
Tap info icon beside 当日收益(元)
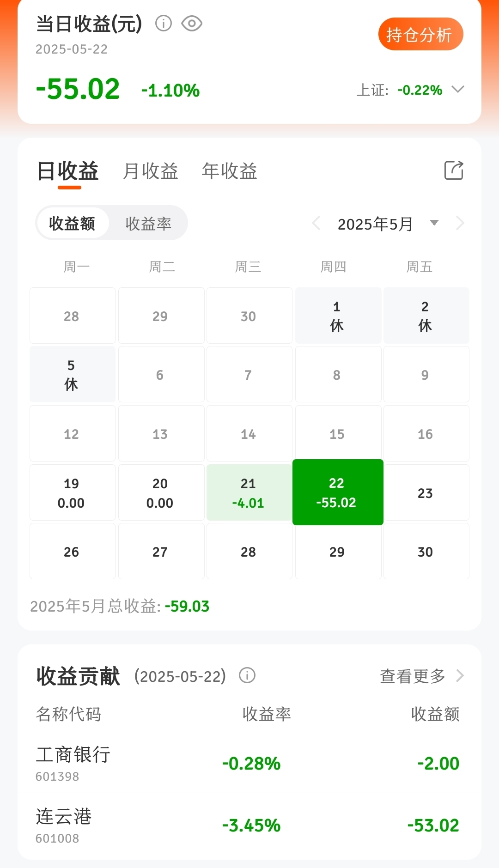(164, 23)
